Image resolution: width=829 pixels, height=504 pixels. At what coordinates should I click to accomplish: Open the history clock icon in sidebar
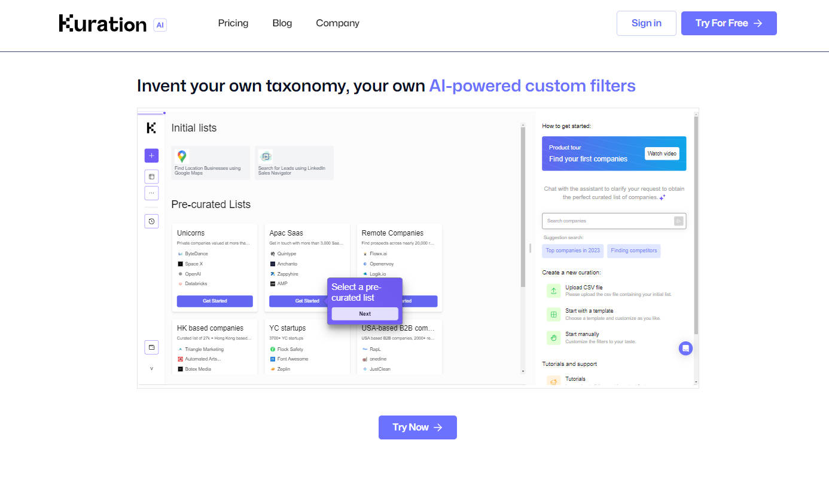[151, 221]
